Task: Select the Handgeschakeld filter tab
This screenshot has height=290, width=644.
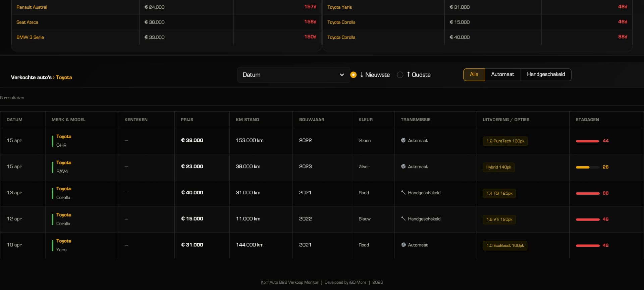Action: click(x=545, y=75)
